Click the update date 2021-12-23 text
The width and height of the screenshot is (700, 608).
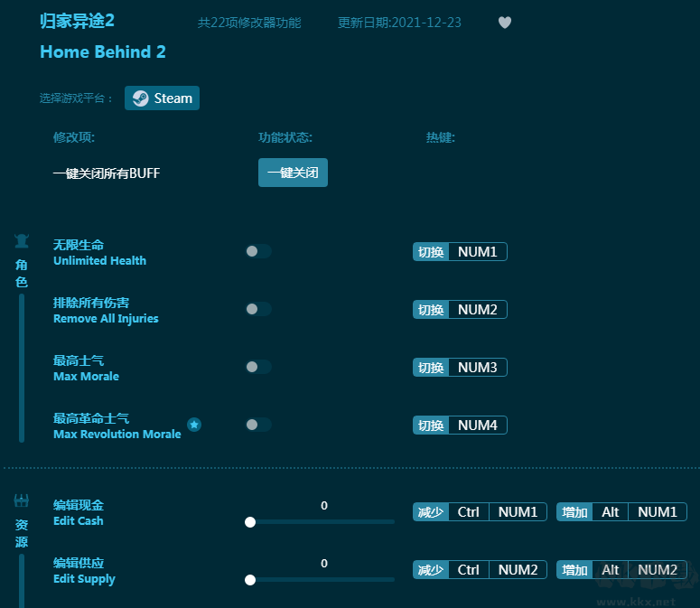pos(399,23)
